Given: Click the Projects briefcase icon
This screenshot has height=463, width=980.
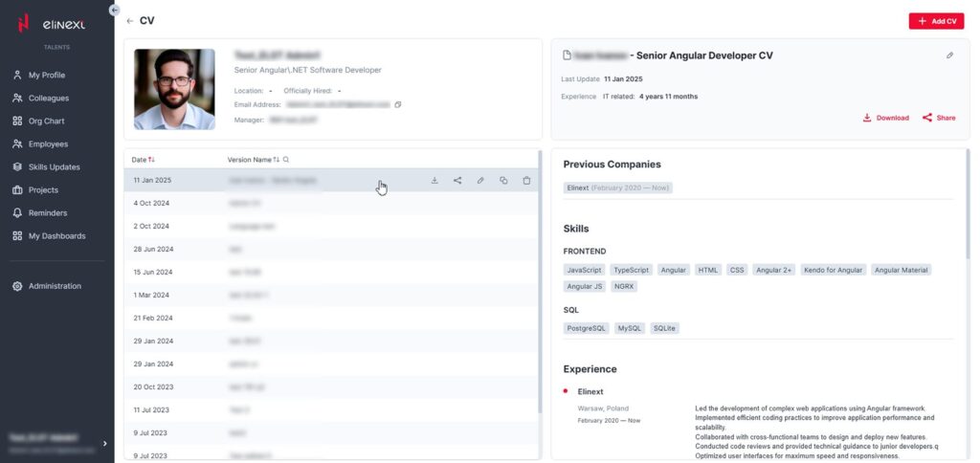Looking at the screenshot, I should (17, 190).
